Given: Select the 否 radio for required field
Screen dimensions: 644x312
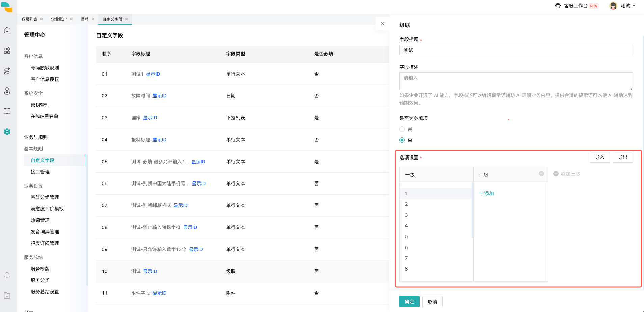Looking at the screenshot, I should click(x=402, y=140).
